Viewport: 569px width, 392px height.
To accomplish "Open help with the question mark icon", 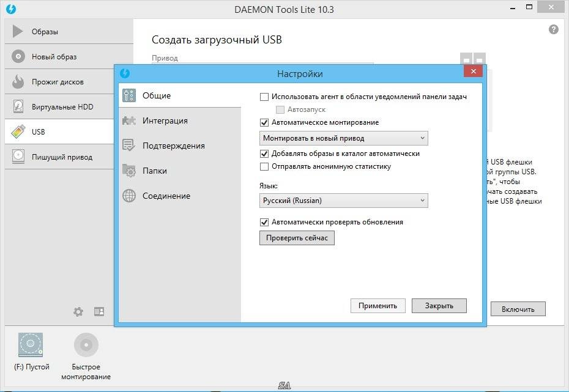I will point(553,29).
